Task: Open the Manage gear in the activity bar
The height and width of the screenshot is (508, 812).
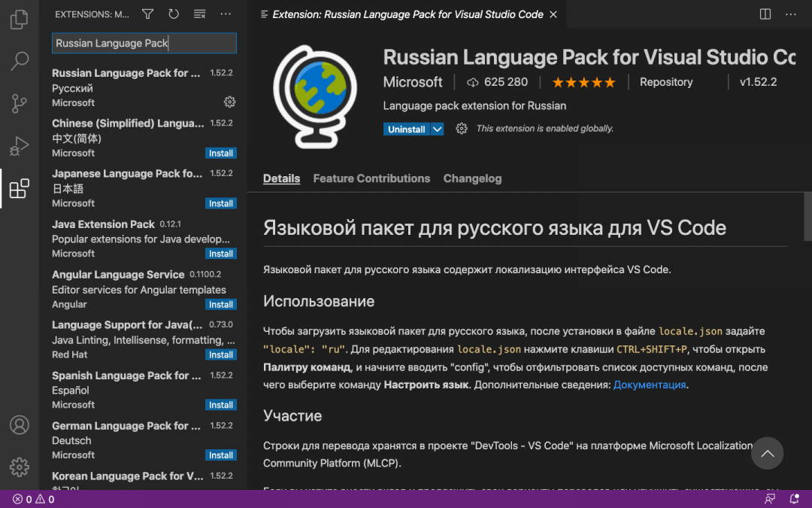Action: click(x=20, y=467)
